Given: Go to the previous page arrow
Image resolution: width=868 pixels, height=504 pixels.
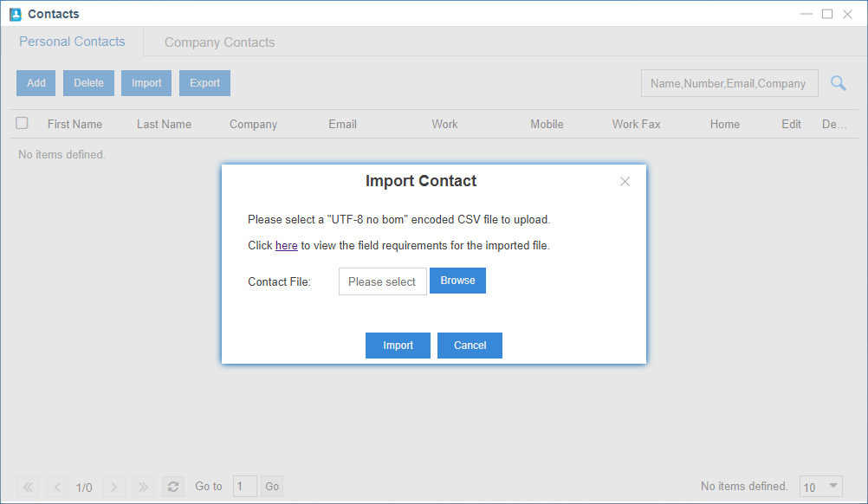Looking at the screenshot, I should point(56,486).
